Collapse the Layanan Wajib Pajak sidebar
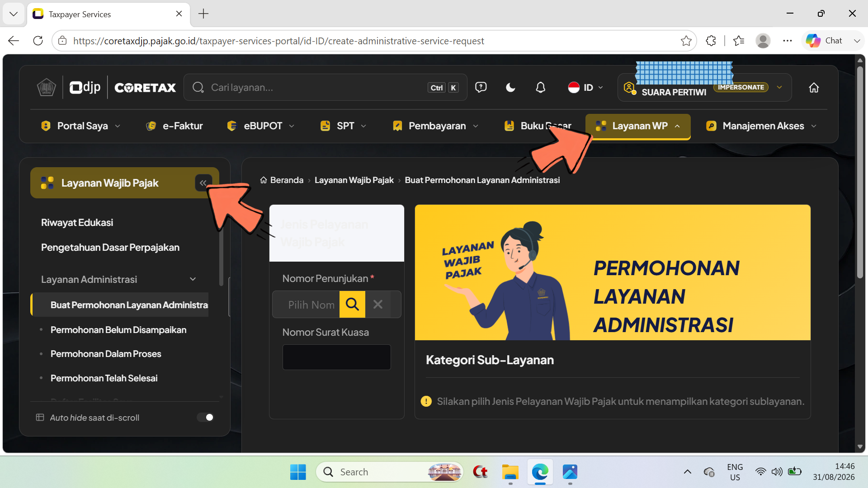The width and height of the screenshot is (868, 488). 203,183
